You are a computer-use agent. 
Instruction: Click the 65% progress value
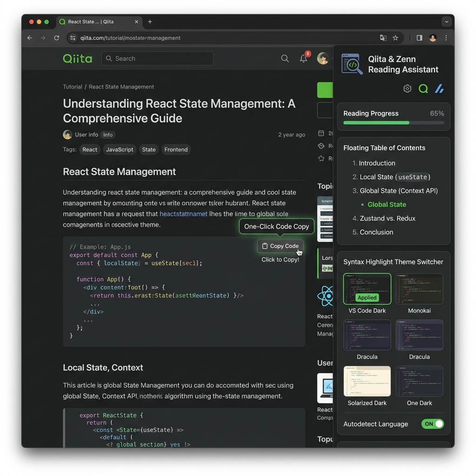(437, 113)
